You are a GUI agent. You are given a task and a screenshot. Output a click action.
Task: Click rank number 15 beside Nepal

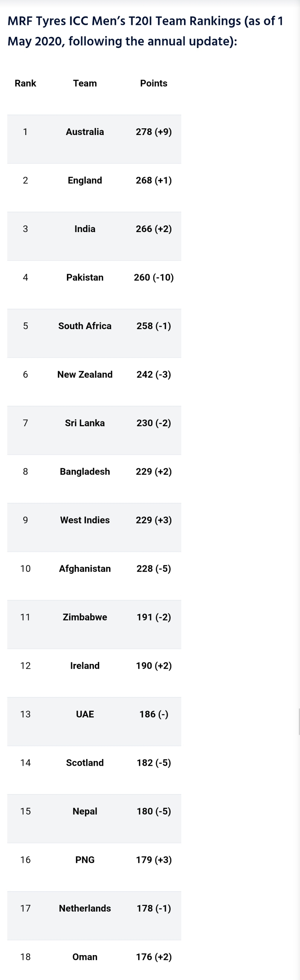click(25, 811)
